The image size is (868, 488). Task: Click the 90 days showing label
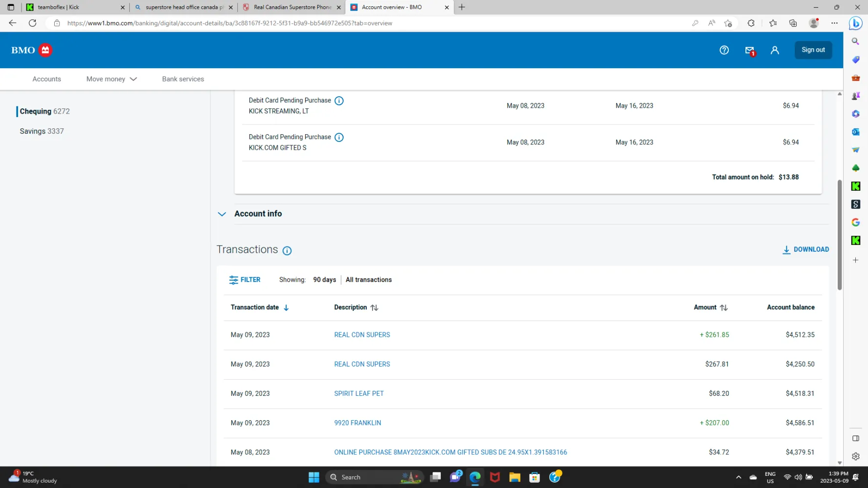click(324, 280)
